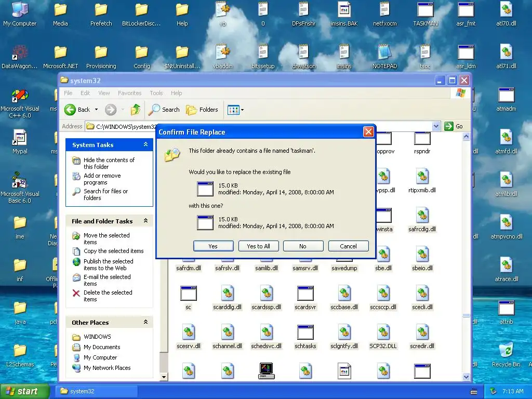Click Delete the selected items

click(108, 296)
